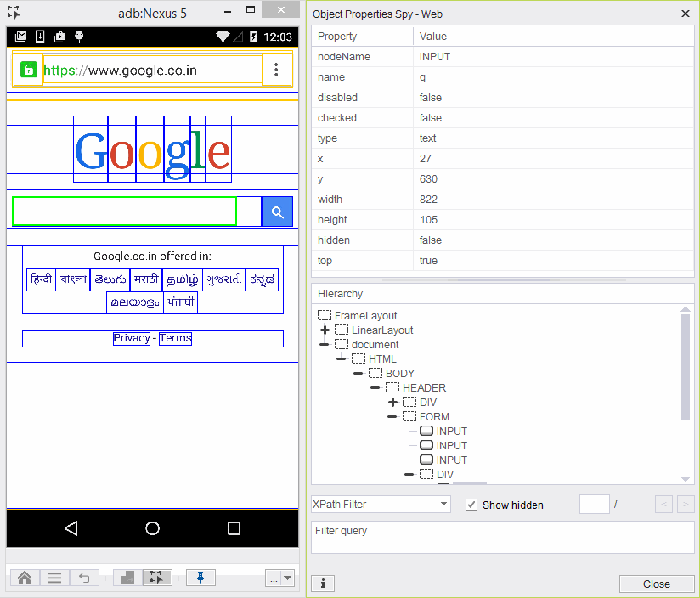Uncheck the Show hidden checkbox
The width and height of the screenshot is (700, 598).
(472, 505)
